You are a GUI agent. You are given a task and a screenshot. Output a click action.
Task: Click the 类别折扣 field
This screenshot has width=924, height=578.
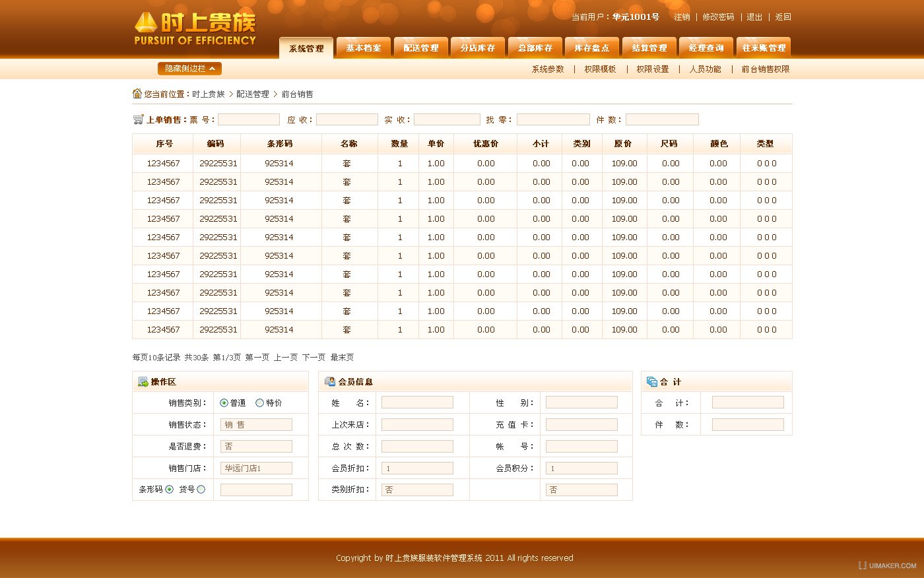click(417, 490)
